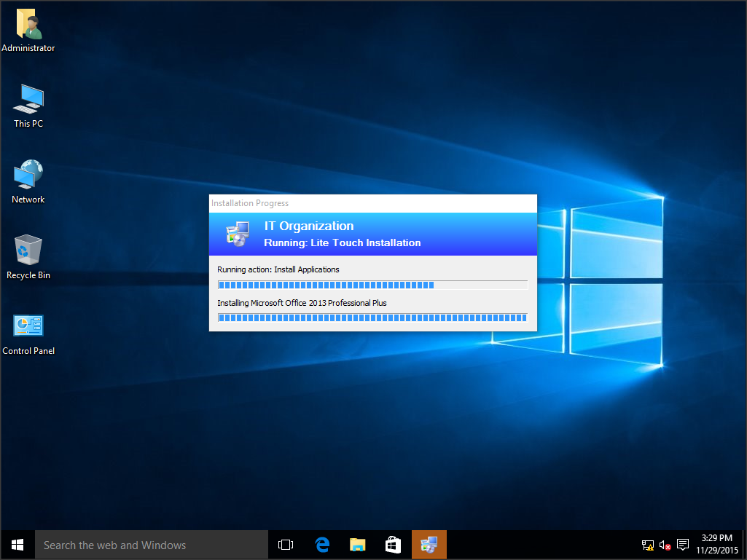Click the Installation Progress title bar
The width and height of the screenshot is (747, 560).
click(x=372, y=203)
